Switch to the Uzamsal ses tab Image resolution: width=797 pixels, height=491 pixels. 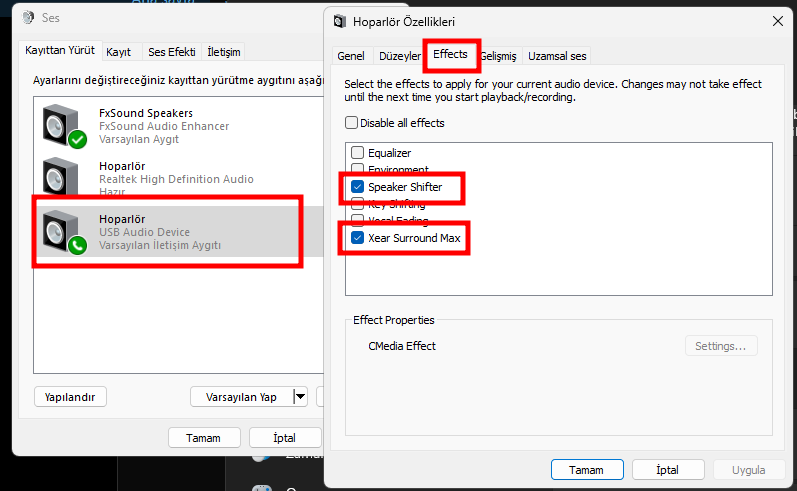[x=557, y=56]
